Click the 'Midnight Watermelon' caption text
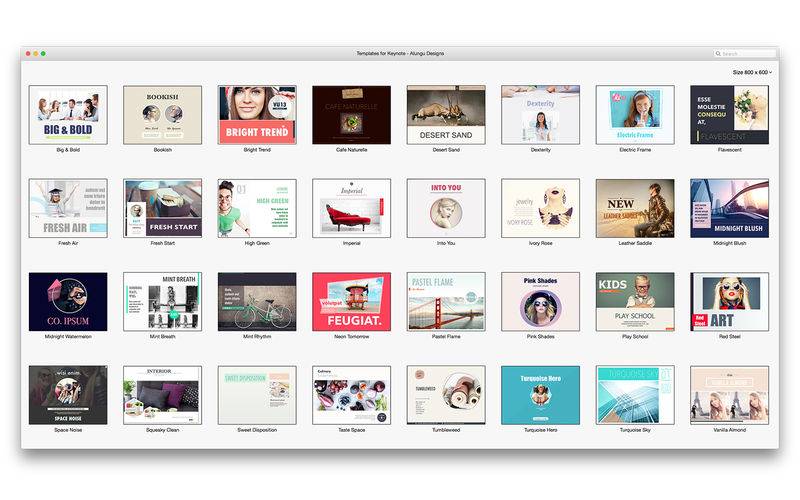Screen dimensions: 800x500 pyautogui.click(x=68, y=337)
